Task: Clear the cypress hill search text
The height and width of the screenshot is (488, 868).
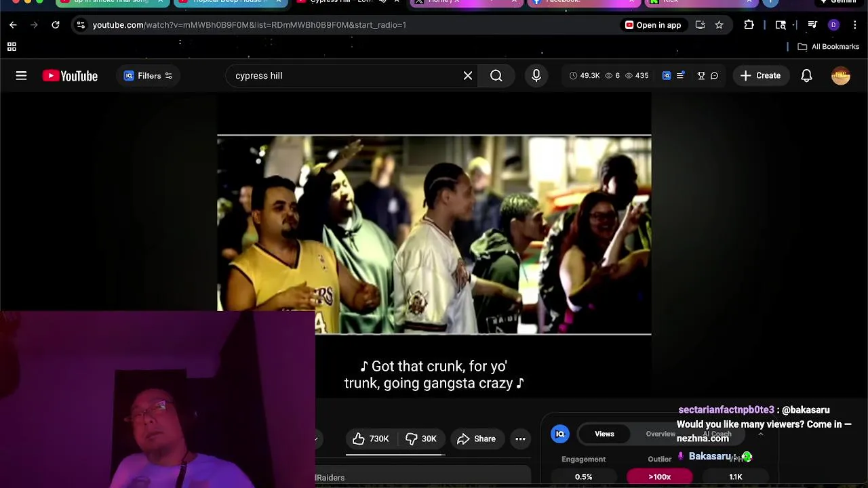Action: (468, 76)
